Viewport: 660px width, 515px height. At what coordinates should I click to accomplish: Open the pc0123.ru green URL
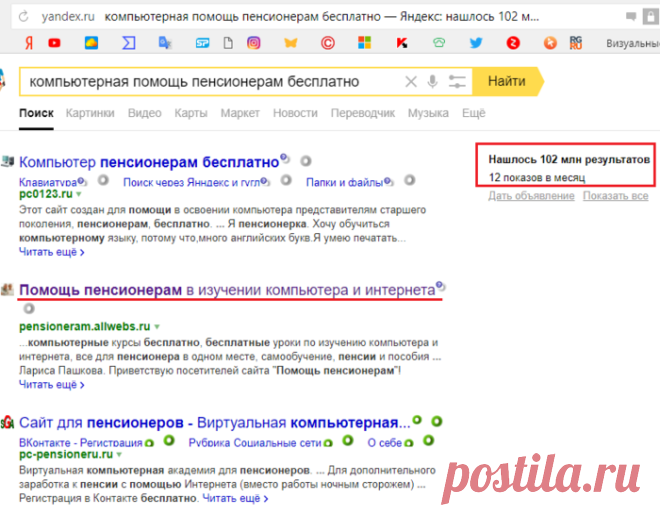click(x=46, y=194)
